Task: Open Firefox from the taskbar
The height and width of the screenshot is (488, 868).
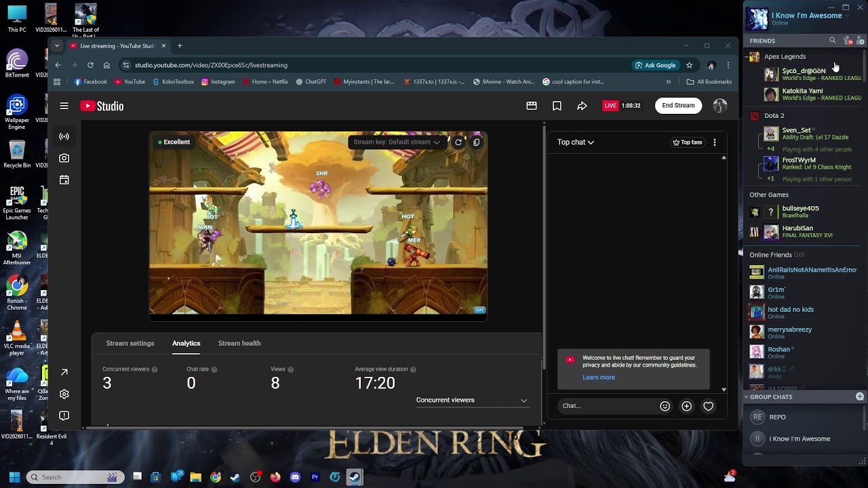Action: pos(275,477)
